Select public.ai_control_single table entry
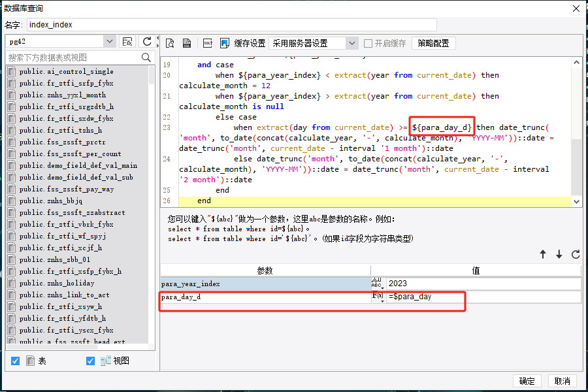 click(66, 71)
